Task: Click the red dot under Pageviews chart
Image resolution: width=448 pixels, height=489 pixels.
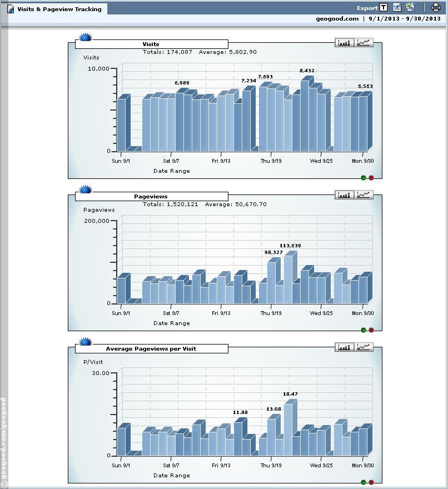Action: point(371,330)
